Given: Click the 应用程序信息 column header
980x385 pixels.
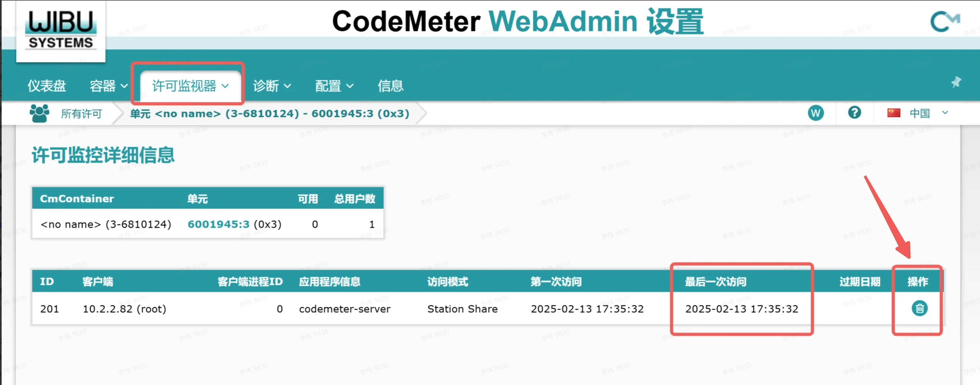Looking at the screenshot, I should [330, 282].
